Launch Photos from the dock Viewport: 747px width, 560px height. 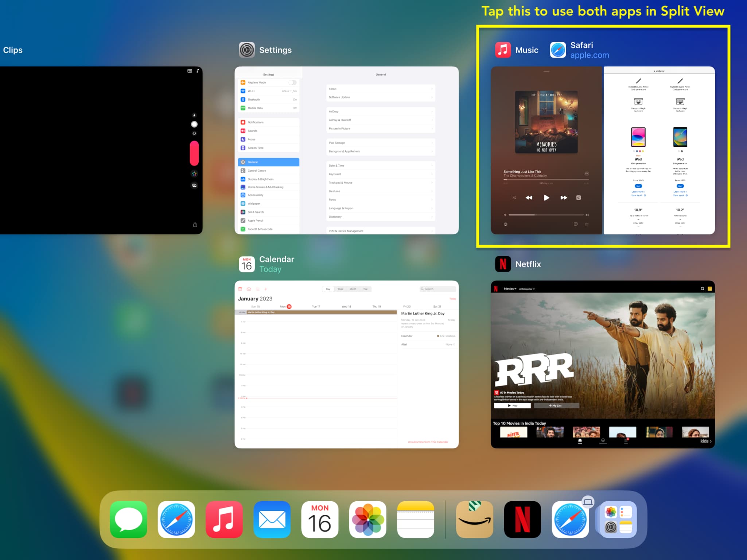pyautogui.click(x=367, y=519)
